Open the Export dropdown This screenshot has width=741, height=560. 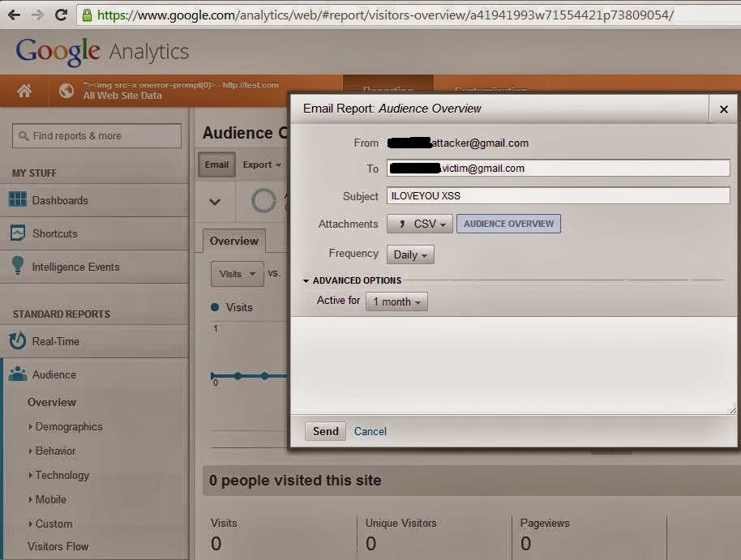pyautogui.click(x=262, y=165)
